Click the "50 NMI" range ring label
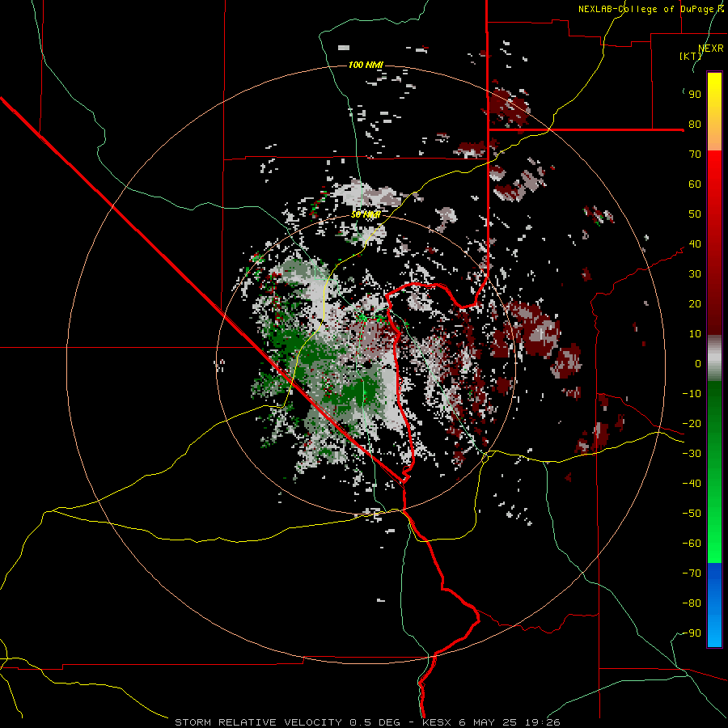Viewport: 728px width, 728px height. click(366, 214)
